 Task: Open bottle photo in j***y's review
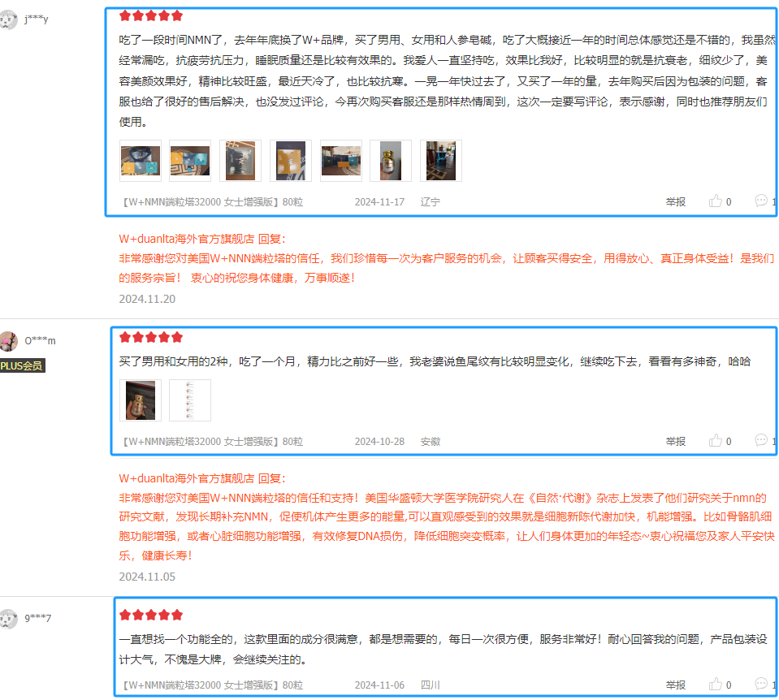[391, 161]
